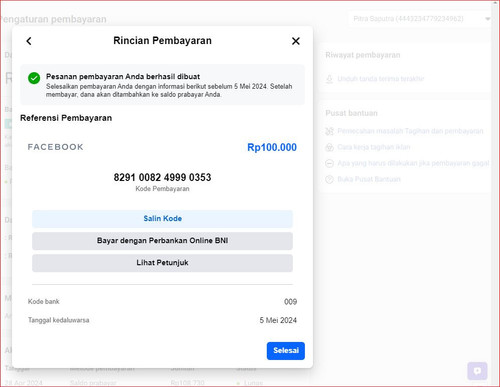Click Tanggal kedaluwarsa label
500x387 pixels.
click(x=59, y=320)
